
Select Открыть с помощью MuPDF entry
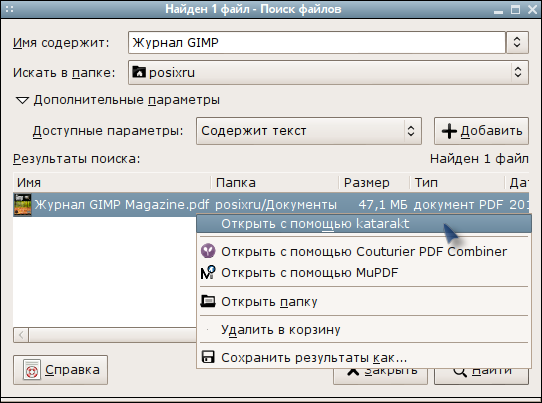click(x=364, y=272)
